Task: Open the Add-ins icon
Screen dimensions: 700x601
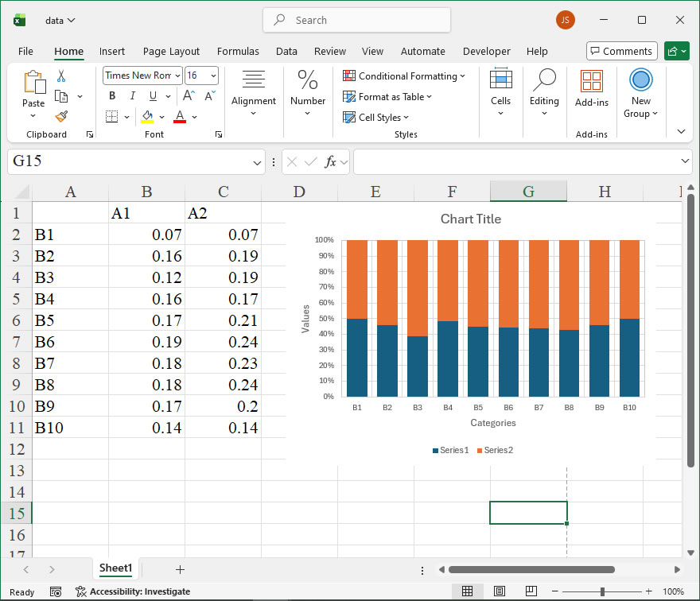Action: [591, 88]
